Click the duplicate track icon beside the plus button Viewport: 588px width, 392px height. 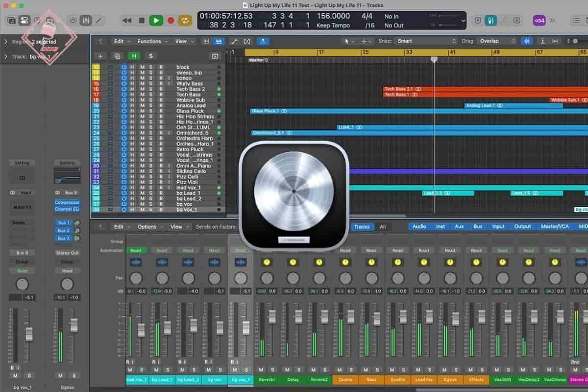point(117,56)
